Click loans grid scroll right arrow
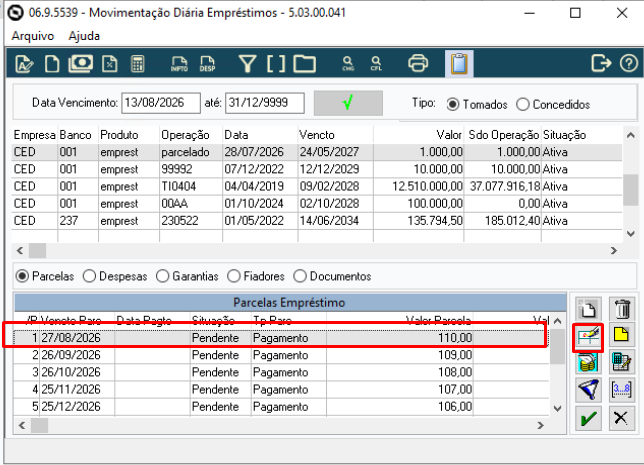This screenshot has width=644, height=465. tap(614, 251)
